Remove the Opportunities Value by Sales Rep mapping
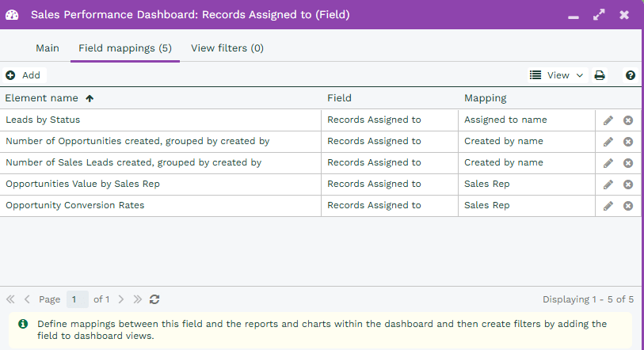 click(x=628, y=185)
